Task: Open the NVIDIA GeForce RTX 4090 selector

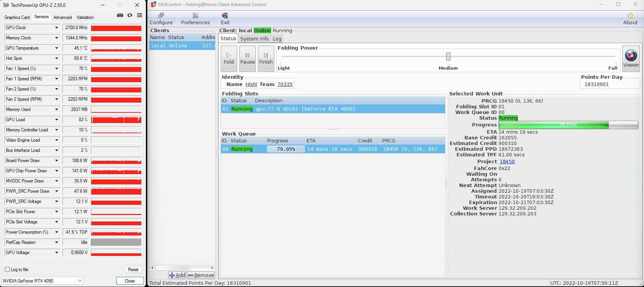Action: 42,281
